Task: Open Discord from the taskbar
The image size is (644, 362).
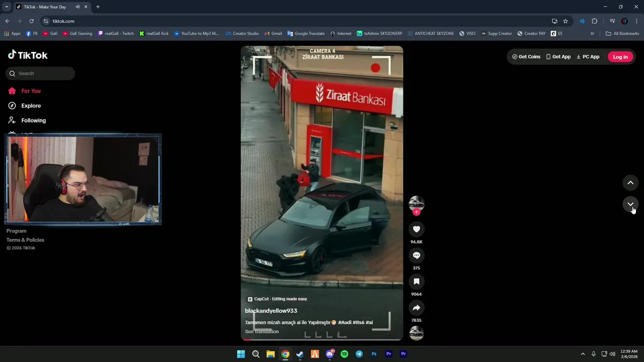Action: point(330,354)
